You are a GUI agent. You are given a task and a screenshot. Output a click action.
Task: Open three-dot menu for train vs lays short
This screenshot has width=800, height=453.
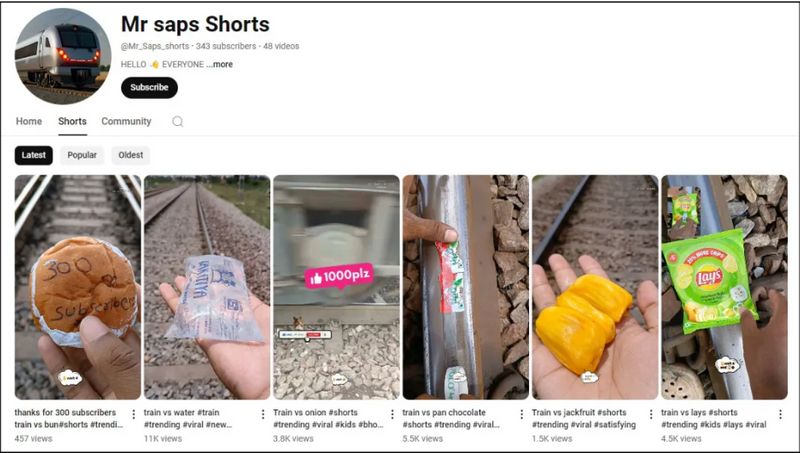781,414
